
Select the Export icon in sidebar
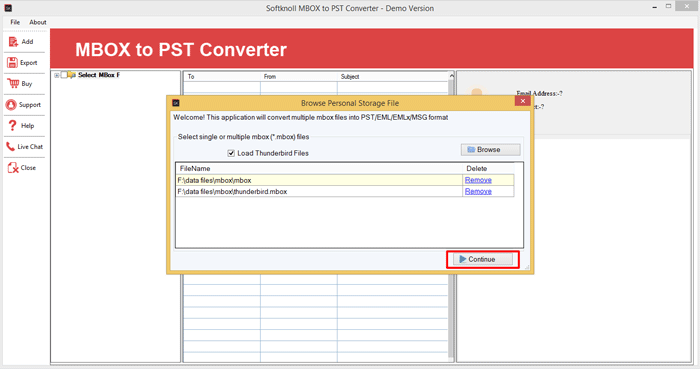pyautogui.click(x=12, y=62)
